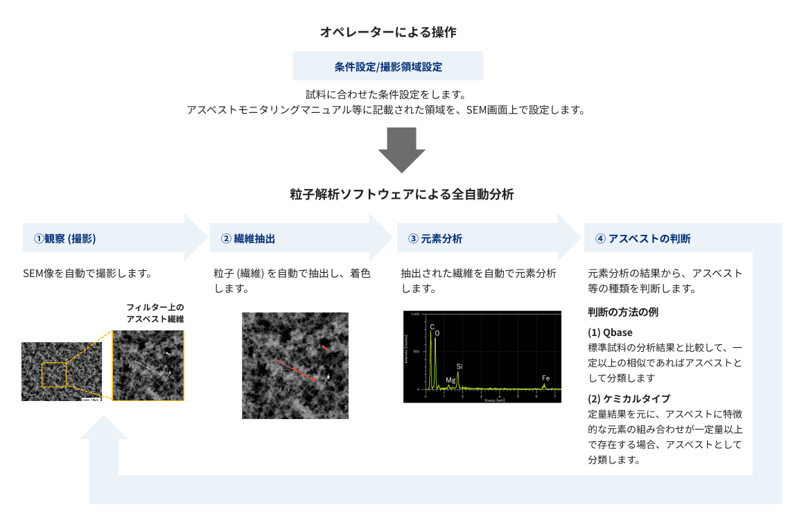The width and height of the screenshot is (804, 532).
Task: Click the 条件設定/撮影領域設定 box
Action: 388,66
